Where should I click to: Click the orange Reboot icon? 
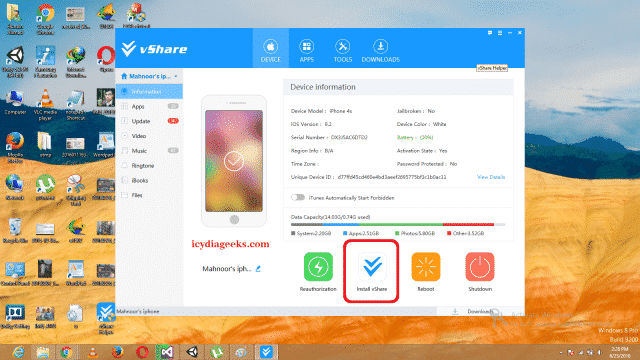click(x=426, y=267)
